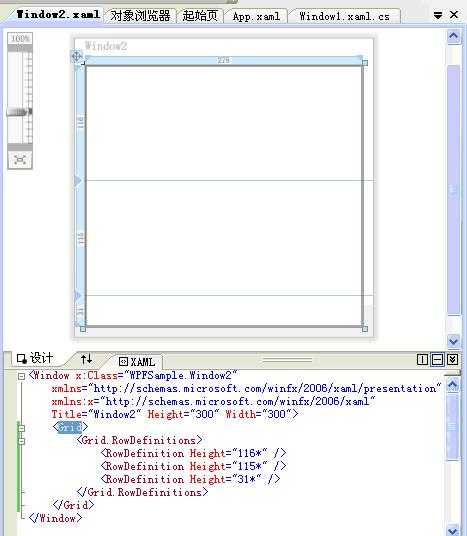Switch to the App.xaml tab

pyautogui.click(x=256, y=16)
